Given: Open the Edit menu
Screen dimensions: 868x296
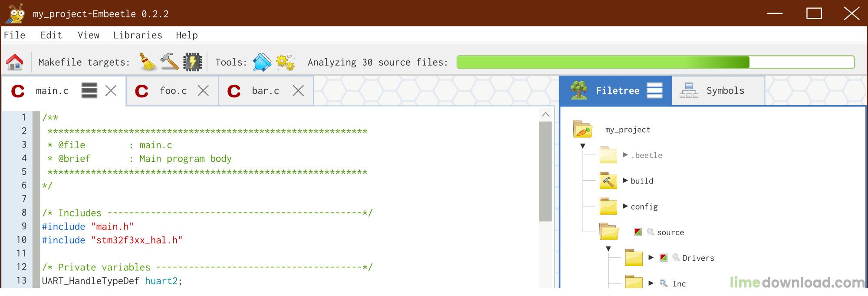Looking at the screenshot, I should (51, 35).
